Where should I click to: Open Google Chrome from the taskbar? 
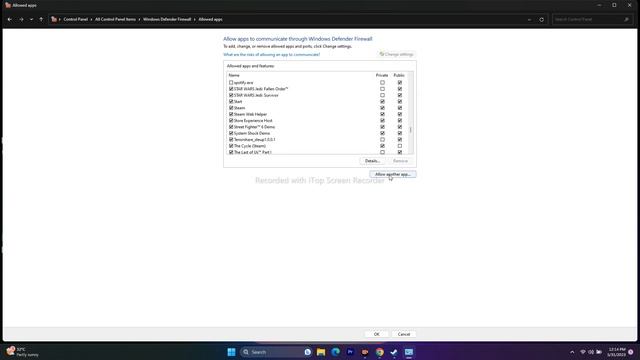(380, 352)
